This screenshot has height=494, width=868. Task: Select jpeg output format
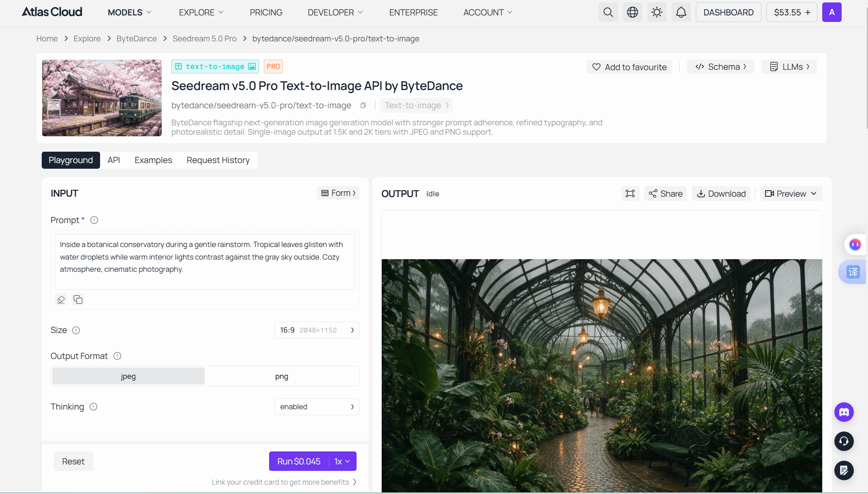tap(128, 376)
